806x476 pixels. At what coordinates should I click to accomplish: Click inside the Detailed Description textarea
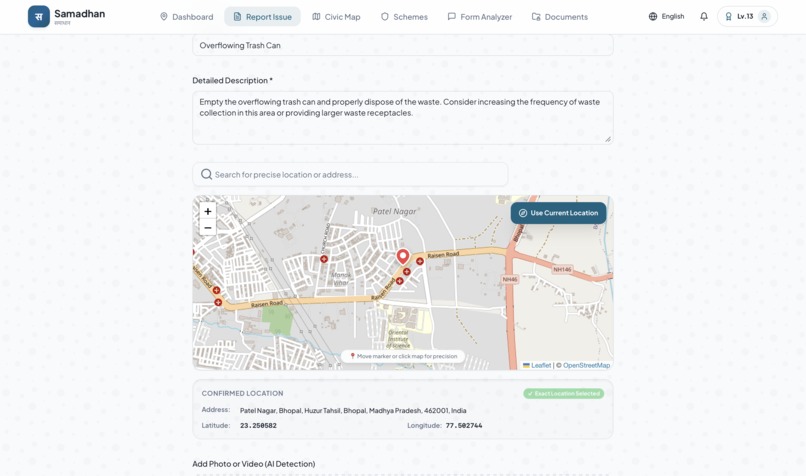tap(402, 118)
